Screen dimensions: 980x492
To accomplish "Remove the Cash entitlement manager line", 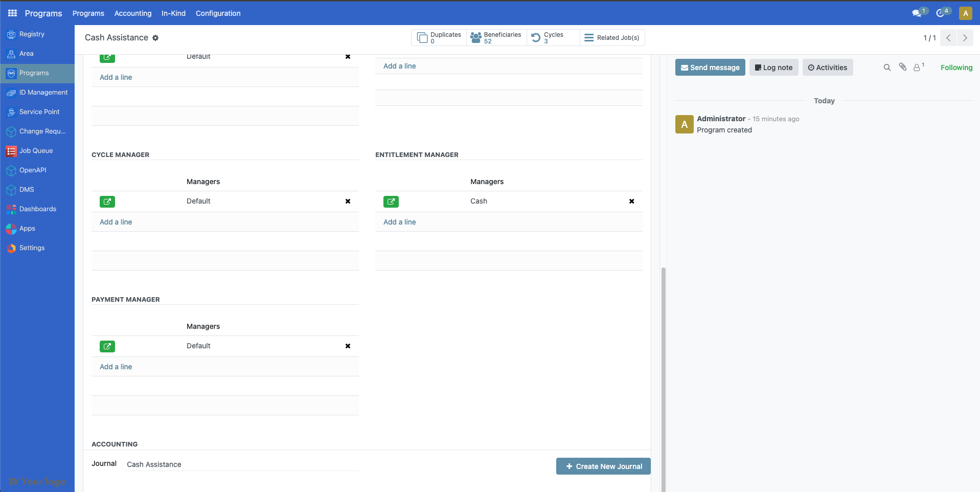I will [x=631, y=202].
